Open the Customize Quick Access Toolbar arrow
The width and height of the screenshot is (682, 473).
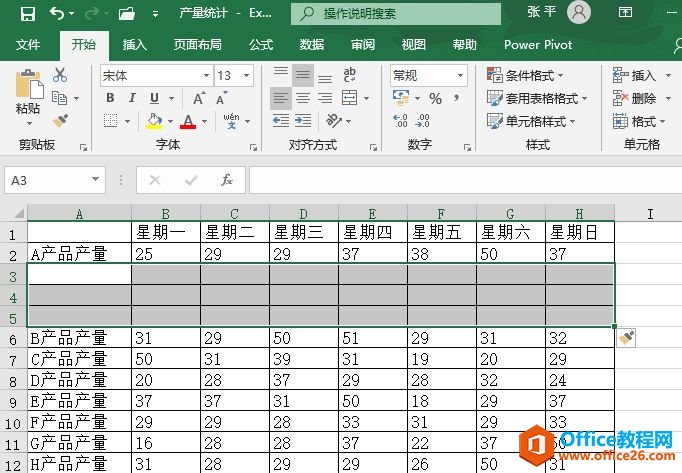tap(155, 14)
